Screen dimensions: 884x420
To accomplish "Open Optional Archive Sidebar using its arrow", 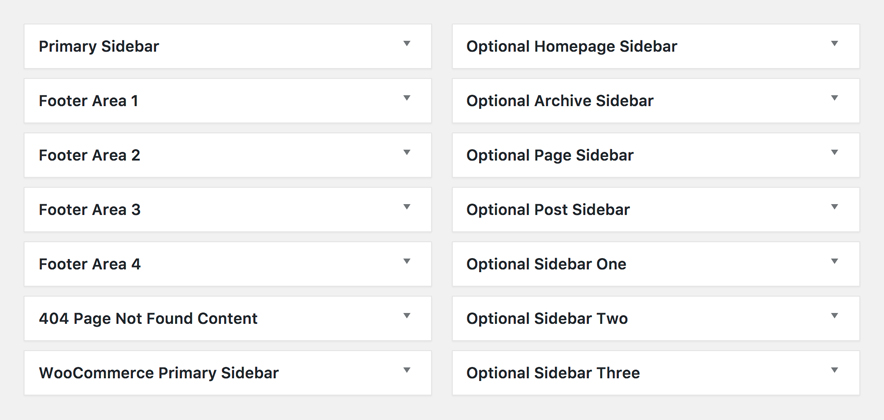I will click(834, 99).
